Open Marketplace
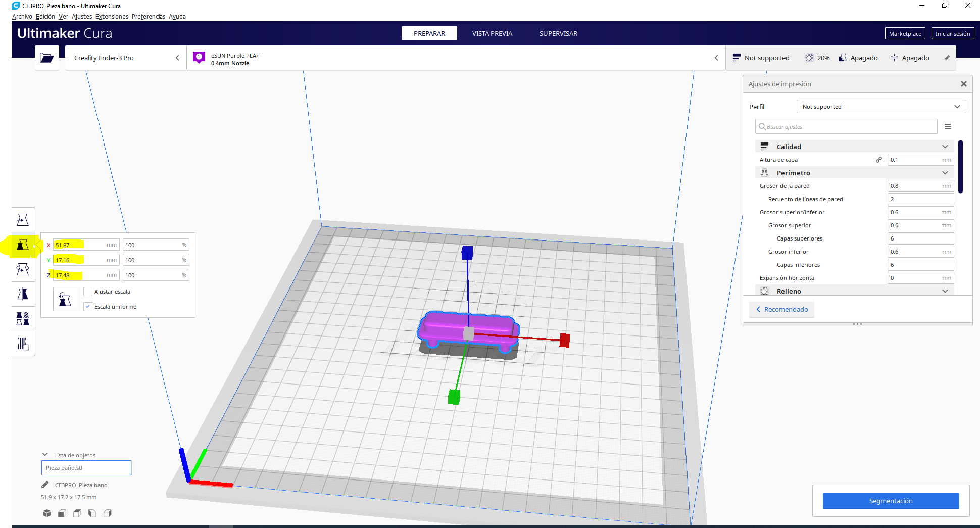 [905, 34]
